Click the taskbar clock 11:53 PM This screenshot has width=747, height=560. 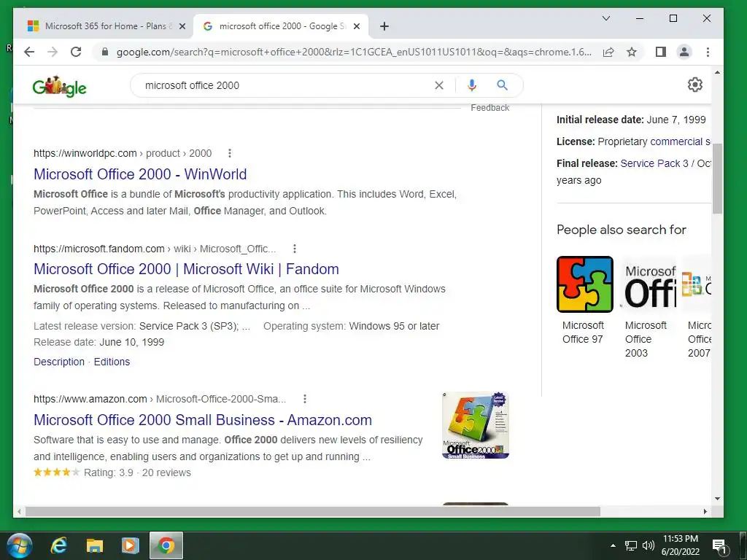681,539
